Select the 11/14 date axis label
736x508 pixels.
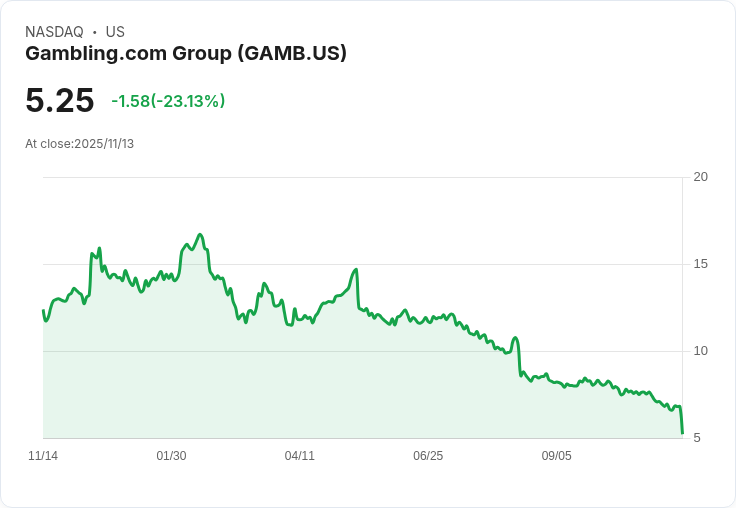(x=43, y=456)
